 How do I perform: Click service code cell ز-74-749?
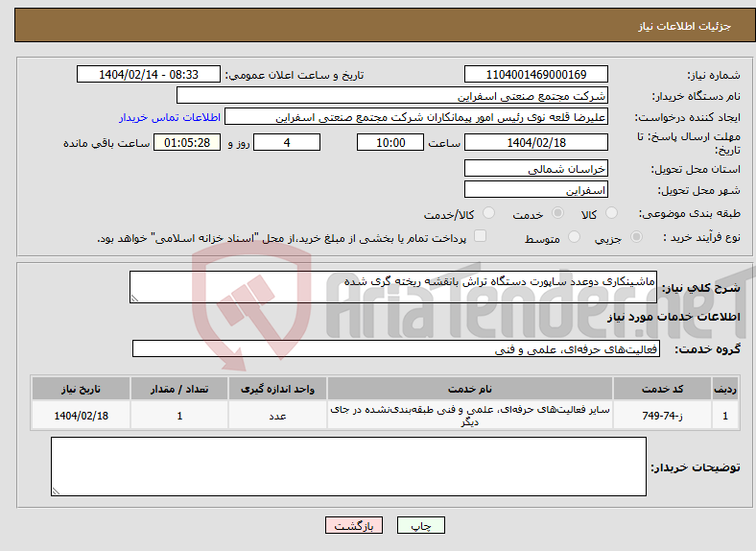pos(663,416)
